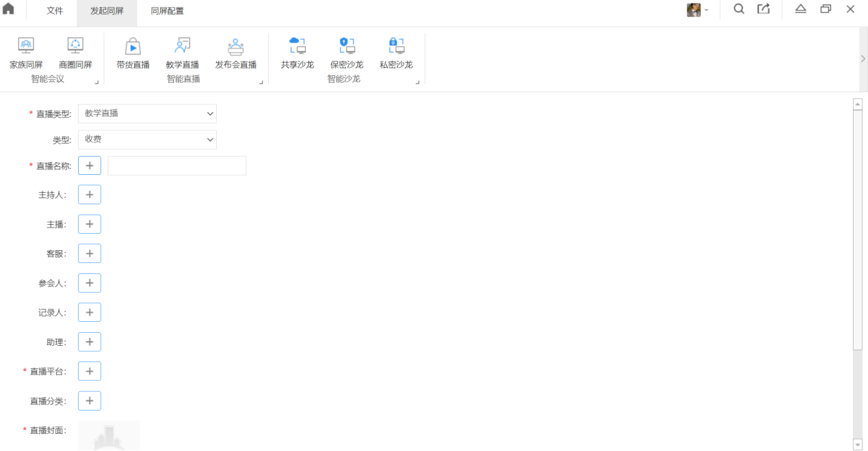Image resolution: width=868 pixels, height=451 pixels.
Task: Expand the ribbon right chevron arrow
Action: (x=863, y=59)
